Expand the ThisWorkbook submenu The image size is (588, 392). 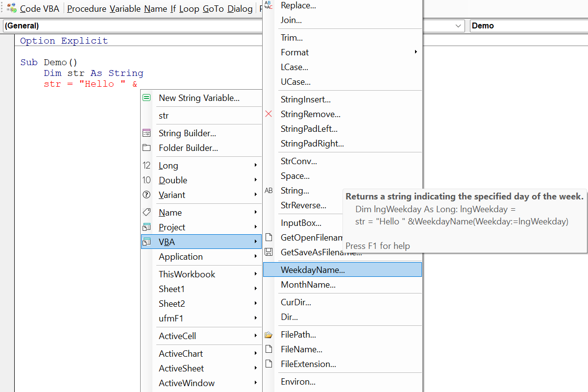pos(256,274)
